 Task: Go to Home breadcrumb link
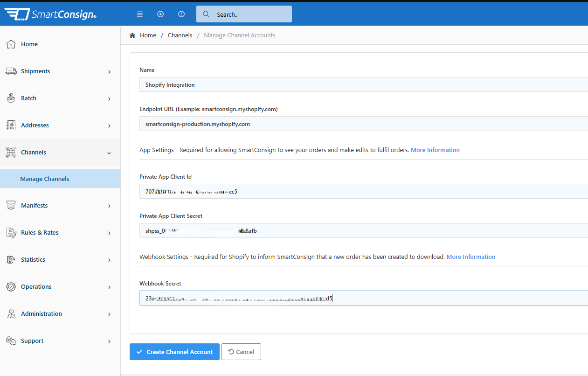[148, 35]
